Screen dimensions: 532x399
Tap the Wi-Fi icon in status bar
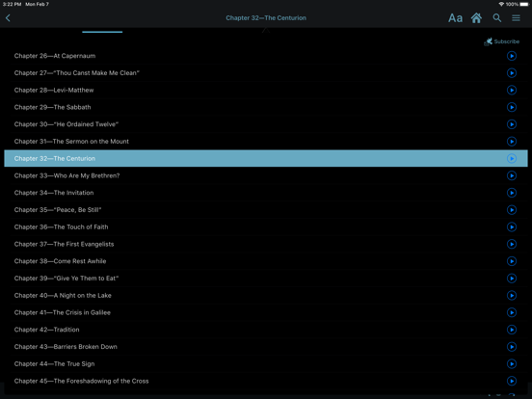(501, 4)
